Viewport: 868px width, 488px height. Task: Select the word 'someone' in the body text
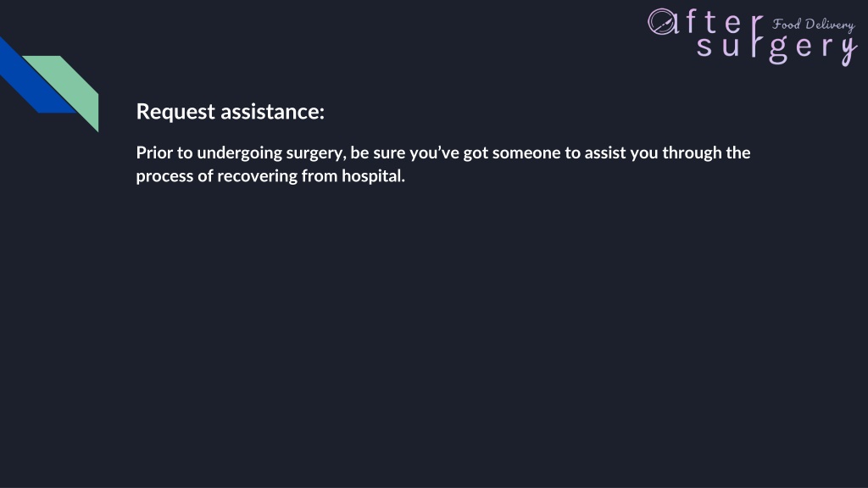pyautogui.click(x=526, y=153)
